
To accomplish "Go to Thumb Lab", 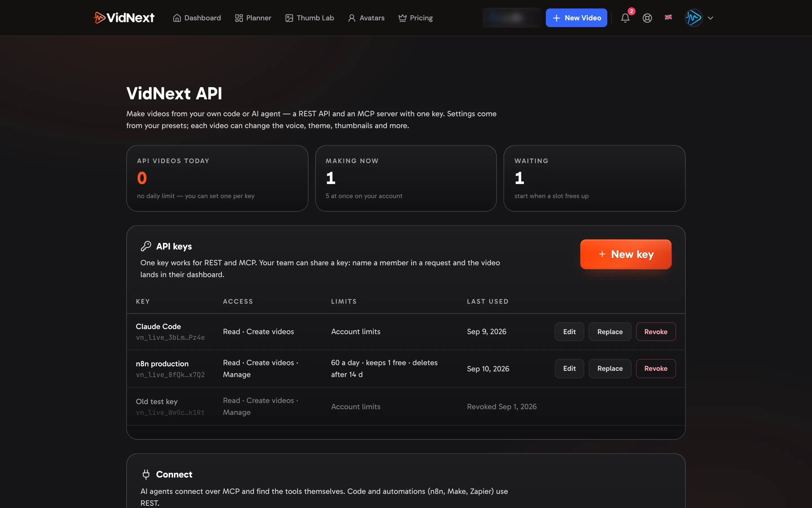I will pyautogui.click(x=309, y=18).
